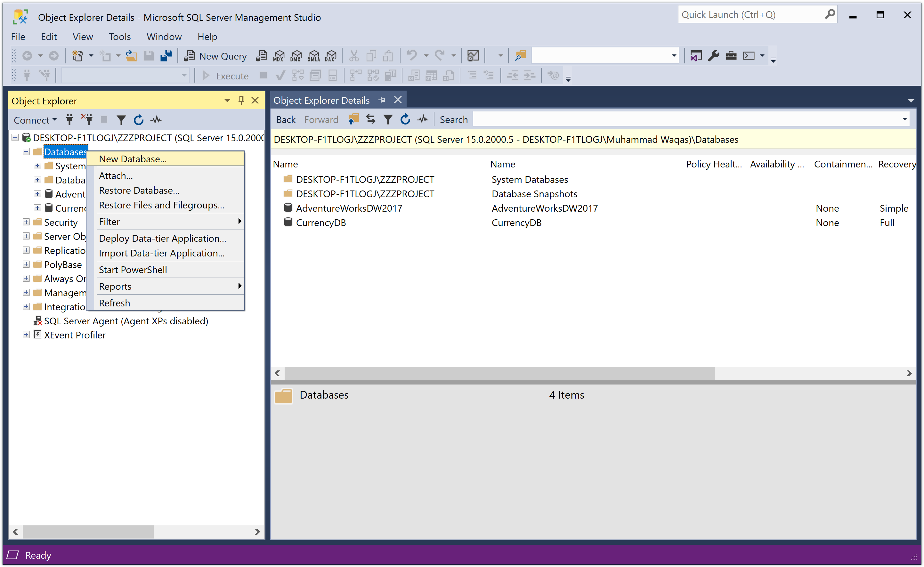
Task: Toggle the Object Explorer auto-hide pin
Action: tap(241, 101)
